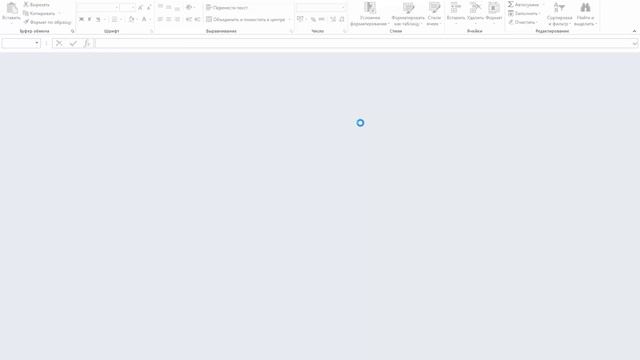
Task: Open the Clear (Очистить) eraser menu
Action: pos(523,22)
